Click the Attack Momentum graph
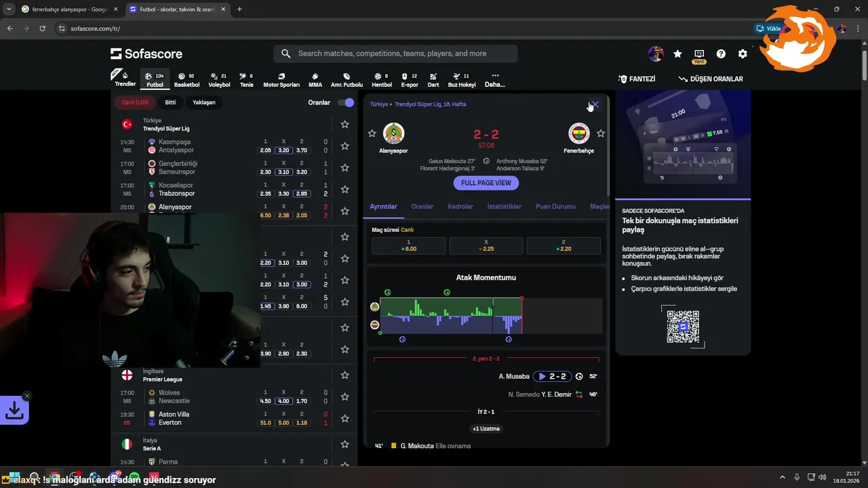Image resolution: width=868 pixels, height=488 pixels. tap(491, 315)
